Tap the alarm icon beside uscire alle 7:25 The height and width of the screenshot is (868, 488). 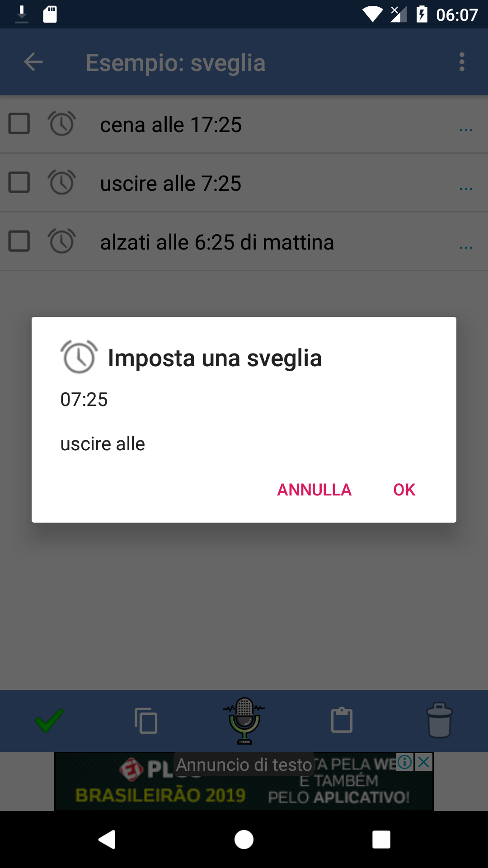coord(61,182)
